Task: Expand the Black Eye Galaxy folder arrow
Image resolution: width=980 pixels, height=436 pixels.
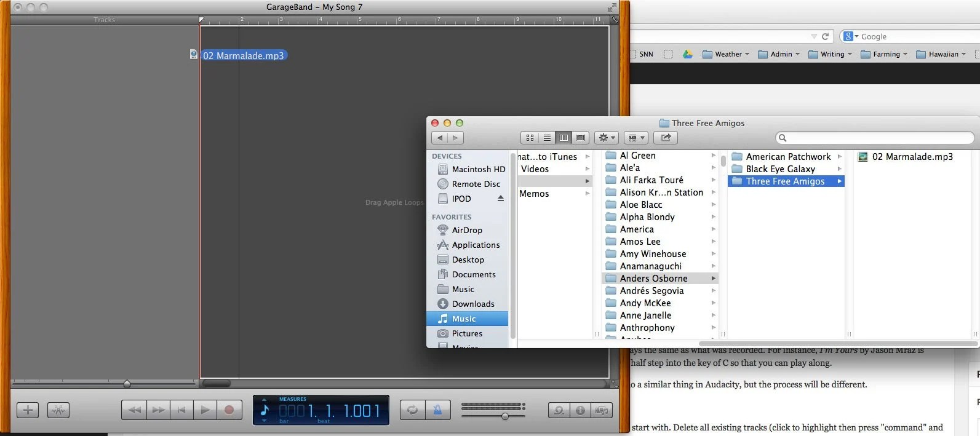Action: pos(840,169)
